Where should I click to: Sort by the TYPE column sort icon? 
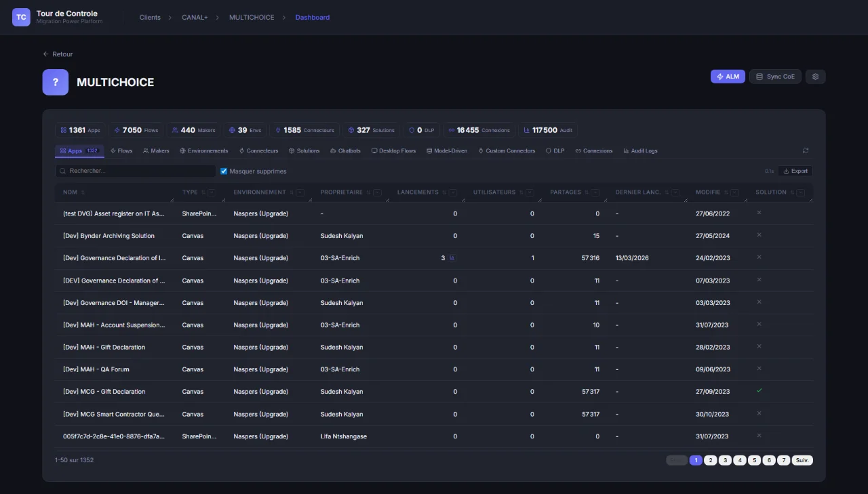point(203,192)
